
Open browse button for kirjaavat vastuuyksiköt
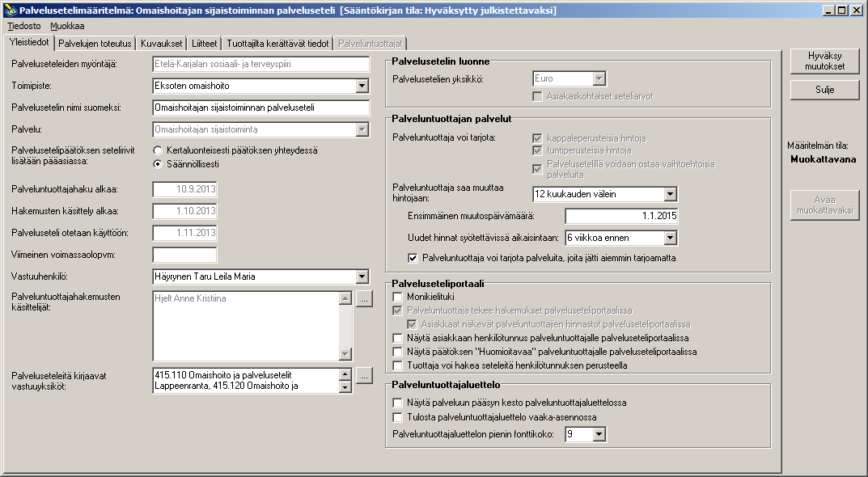[364, 375]
